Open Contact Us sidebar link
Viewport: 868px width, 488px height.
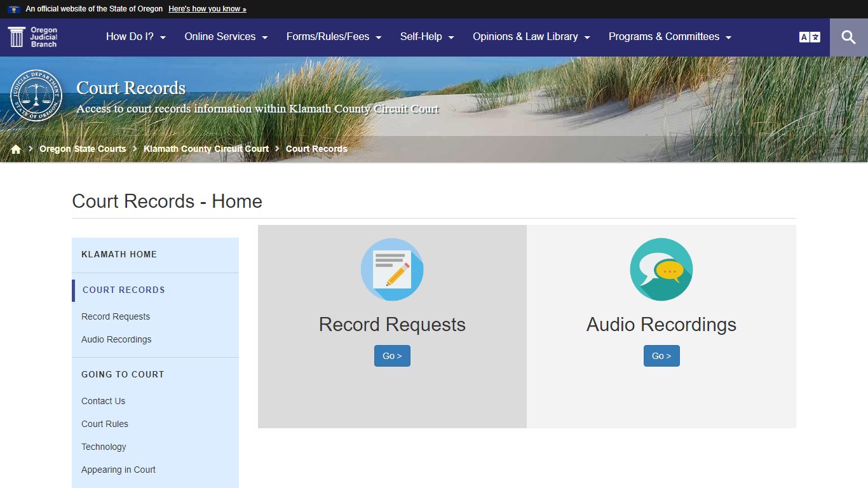(103, 401)
